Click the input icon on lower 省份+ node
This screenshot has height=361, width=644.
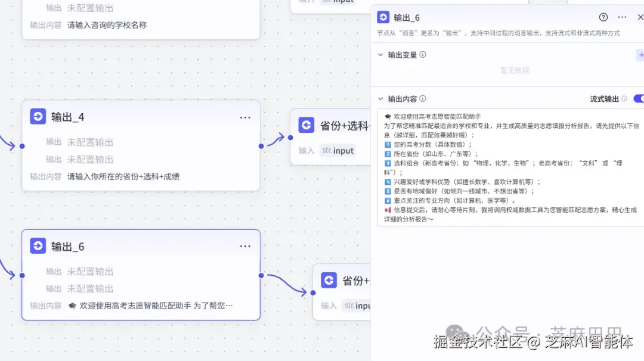click(x=330, y=280)
